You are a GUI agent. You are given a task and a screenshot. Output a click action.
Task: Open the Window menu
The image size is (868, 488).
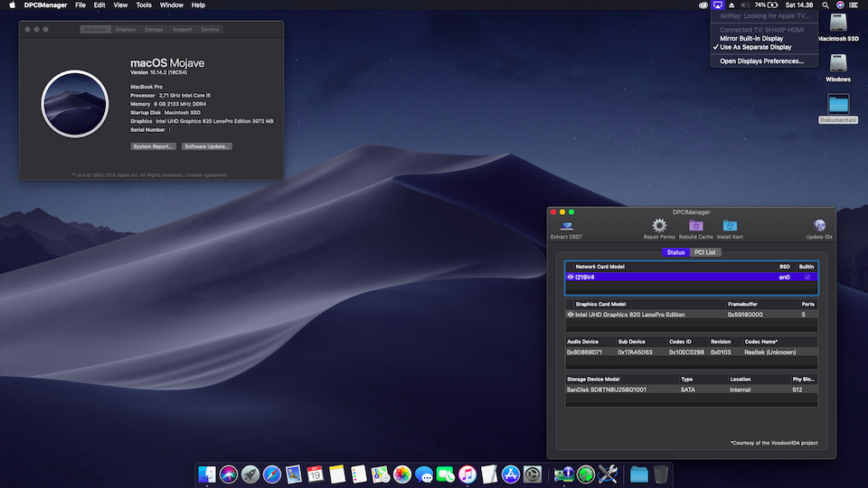[x=172, y=5]
